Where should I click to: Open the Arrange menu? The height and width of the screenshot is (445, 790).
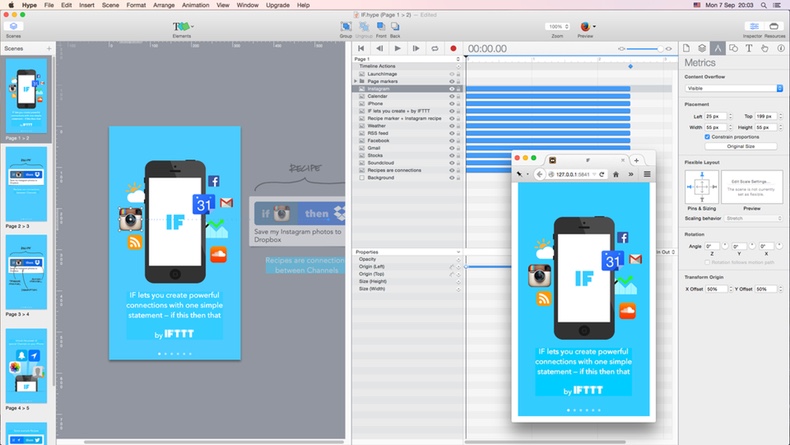[x=163, y=5]
